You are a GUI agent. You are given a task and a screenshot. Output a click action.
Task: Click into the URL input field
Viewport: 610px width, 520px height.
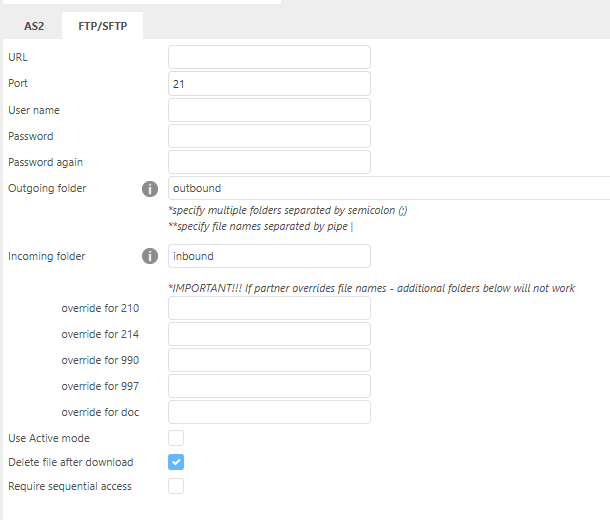pyautogui.click(x=269, y=57)
